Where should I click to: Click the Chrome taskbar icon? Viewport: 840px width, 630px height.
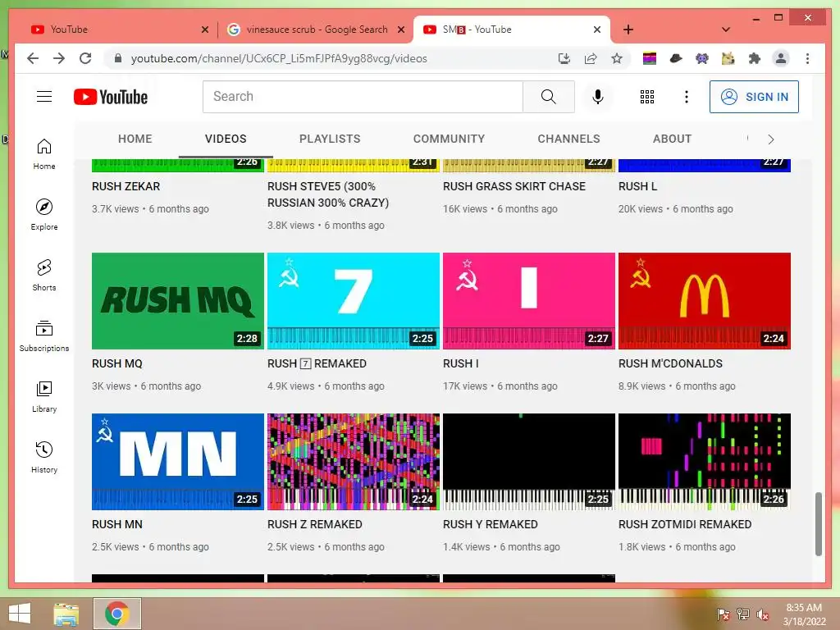(116, 614)
